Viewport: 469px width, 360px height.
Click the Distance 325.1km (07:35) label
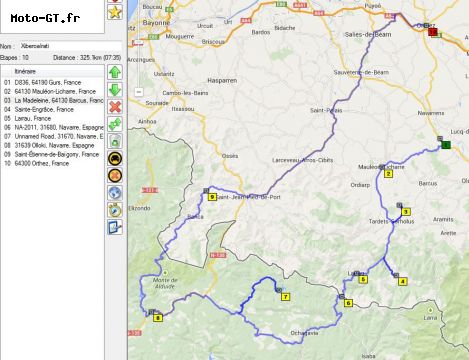pos(87,58)
